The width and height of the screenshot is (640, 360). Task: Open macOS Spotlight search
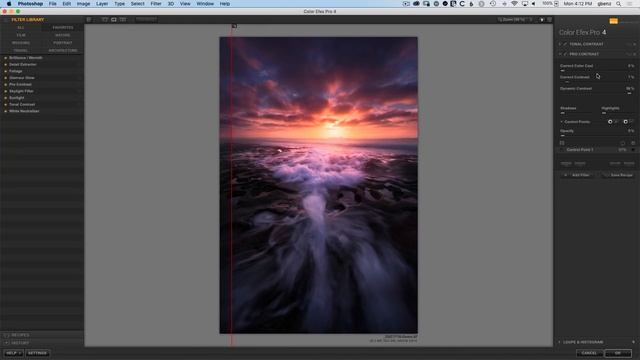click(x=619, y=4)
